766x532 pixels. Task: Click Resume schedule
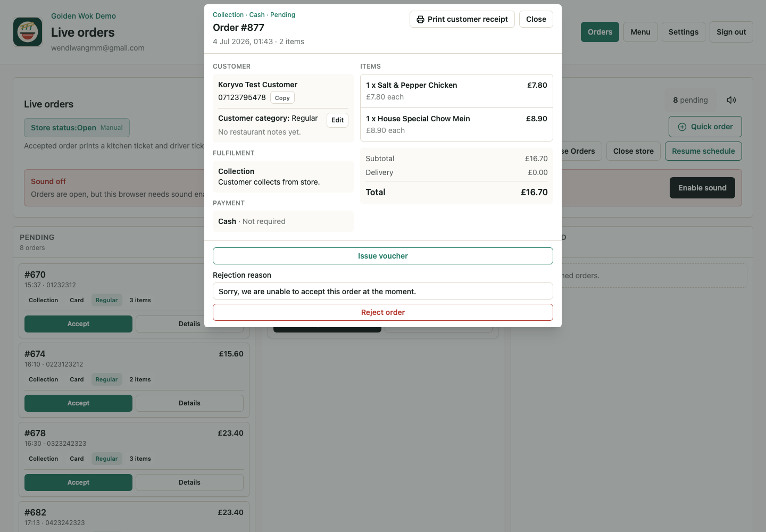point(703,151)
